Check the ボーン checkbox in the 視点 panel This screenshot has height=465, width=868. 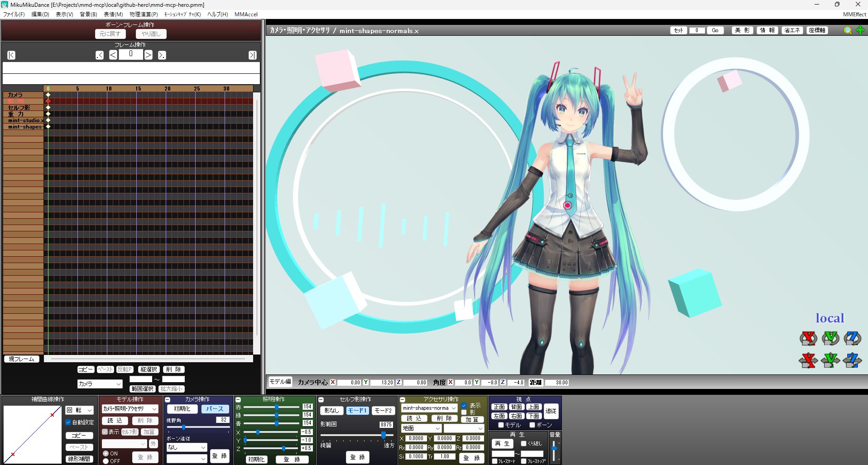click(x=532, y=425)
